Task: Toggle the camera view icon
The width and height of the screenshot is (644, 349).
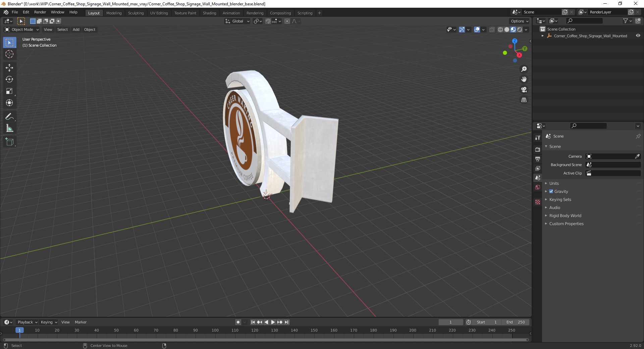Action: tap(524, 90)
